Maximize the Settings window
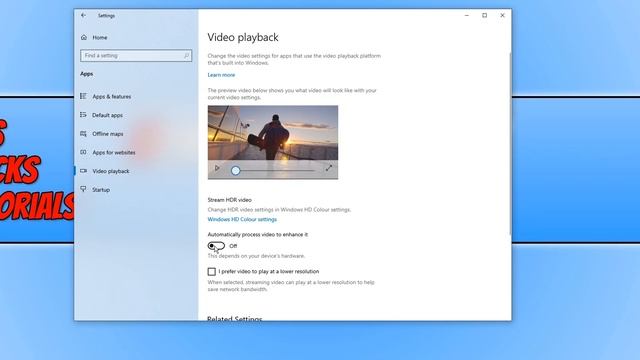The width and height of the screenshot is (640, 360). 484,16
